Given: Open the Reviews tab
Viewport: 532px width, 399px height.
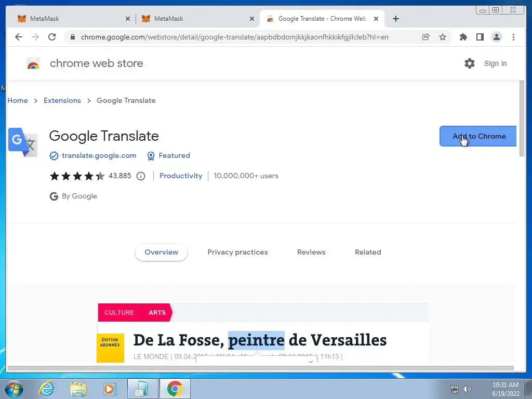Looking at the screenshot, I should coord(311,252).
